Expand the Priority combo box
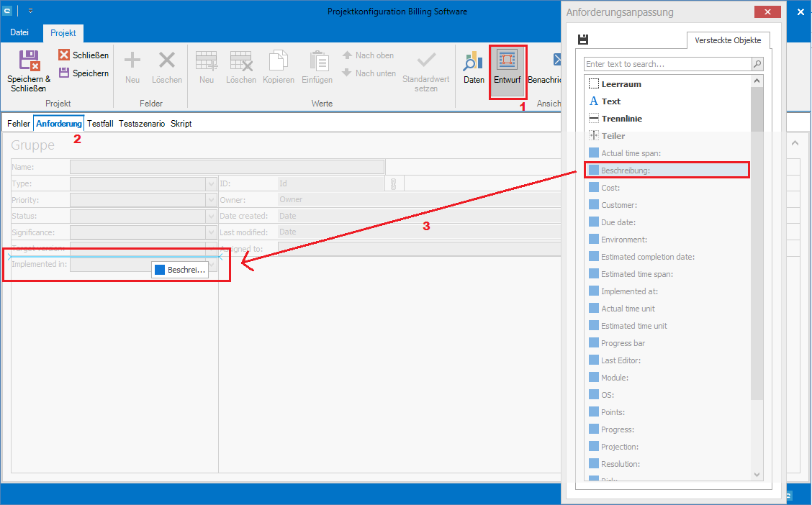Viewport: 812px width, 505px height. tap(211, 200)
